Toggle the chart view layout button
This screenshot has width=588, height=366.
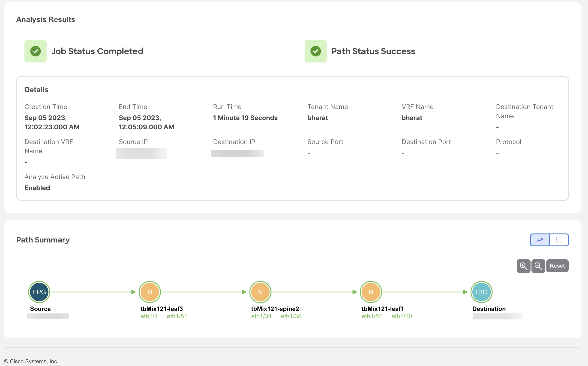tap(540, 240)
